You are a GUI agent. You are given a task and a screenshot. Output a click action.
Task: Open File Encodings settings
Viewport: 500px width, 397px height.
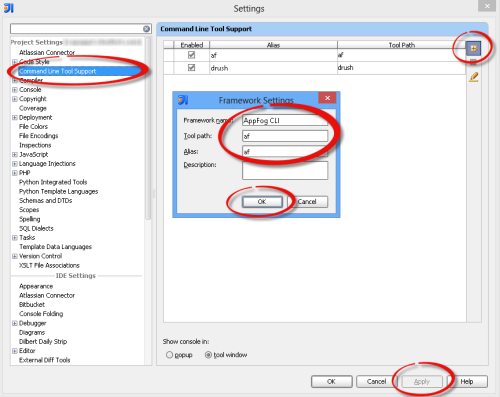39,136
